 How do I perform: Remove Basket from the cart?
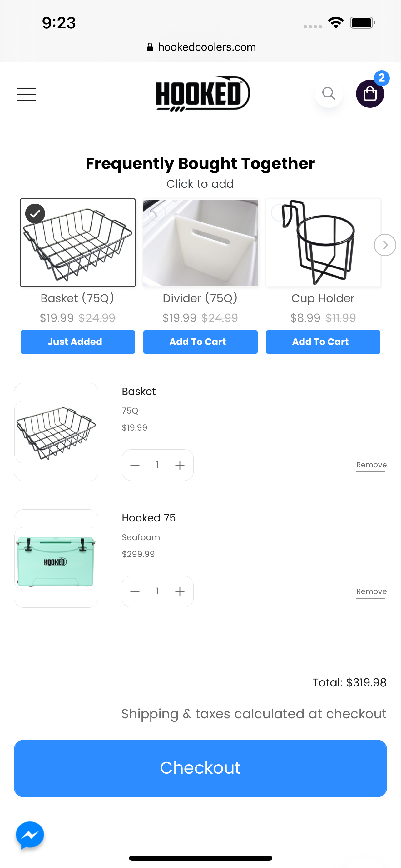click(x=371, y=465)
